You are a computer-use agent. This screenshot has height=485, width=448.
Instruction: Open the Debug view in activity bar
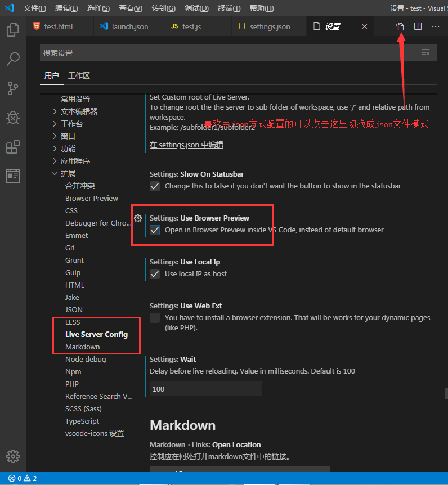click(x=13, y=118)
